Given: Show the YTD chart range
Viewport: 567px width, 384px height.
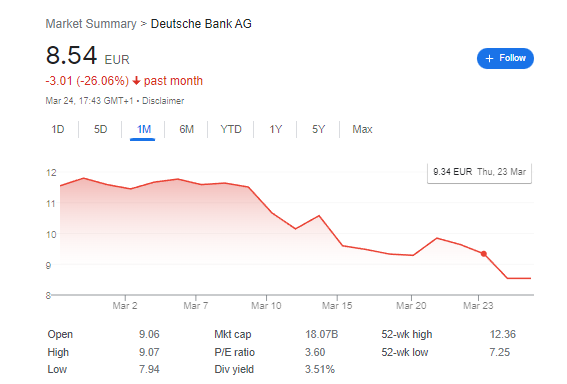Looking at the screenshot, I should (231, 129).
